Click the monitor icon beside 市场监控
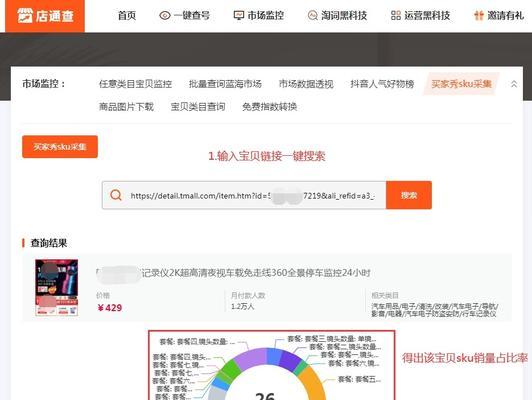 (x=239, y=16)
